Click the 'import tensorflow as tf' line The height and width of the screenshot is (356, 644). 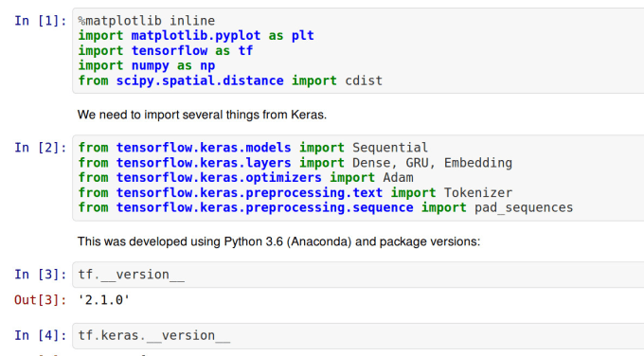(x=166, y=50)
